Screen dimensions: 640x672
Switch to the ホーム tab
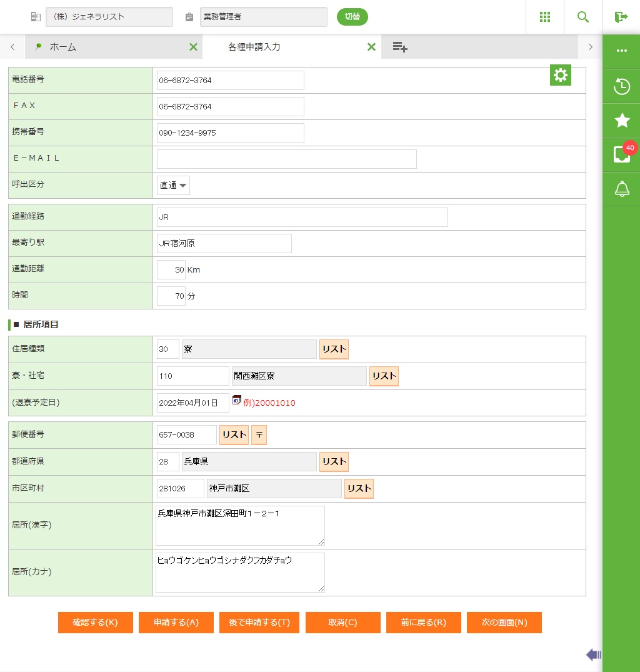[62, 47]
